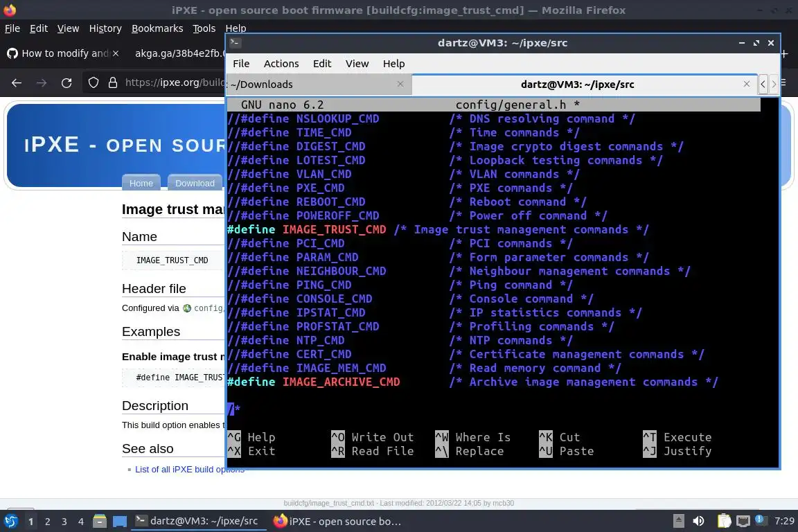Click the volume speaker tray icon
This screenshot has width=798, height=532.
point(699,521)
